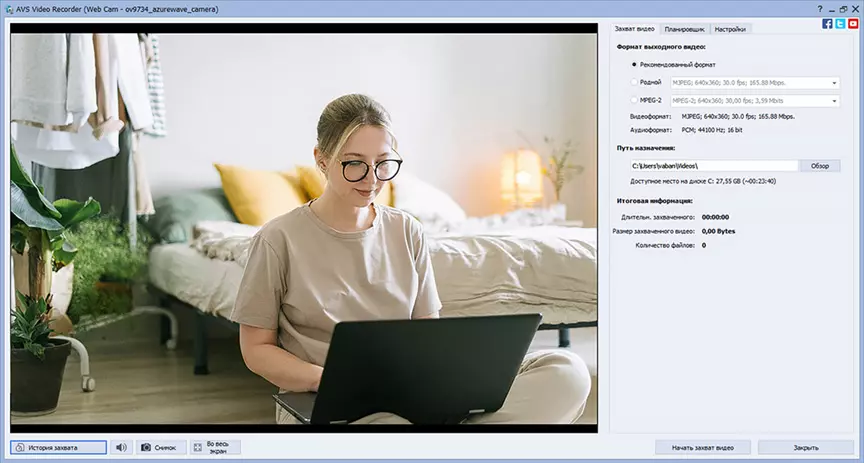864x463 pixels.
Task: Click the webcam preview video area
Action: (x=304, y=228)
